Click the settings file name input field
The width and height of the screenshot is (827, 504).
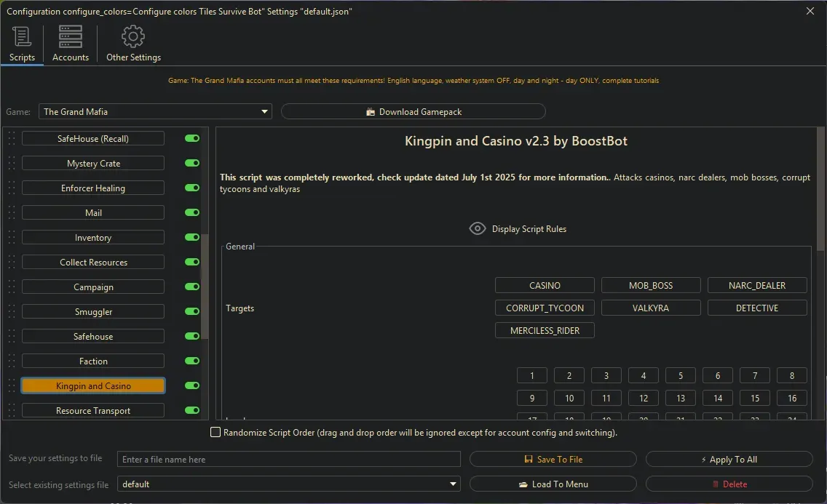(288, 459)
